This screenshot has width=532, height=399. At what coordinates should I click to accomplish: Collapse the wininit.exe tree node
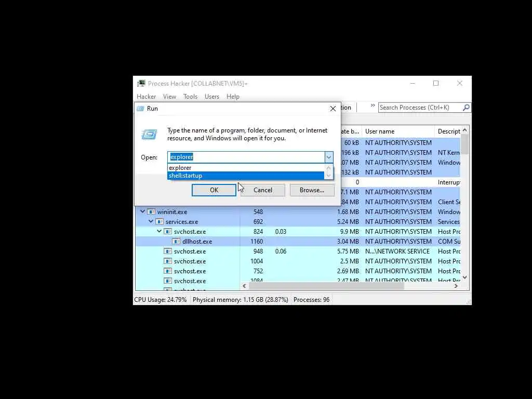(142, 211)
